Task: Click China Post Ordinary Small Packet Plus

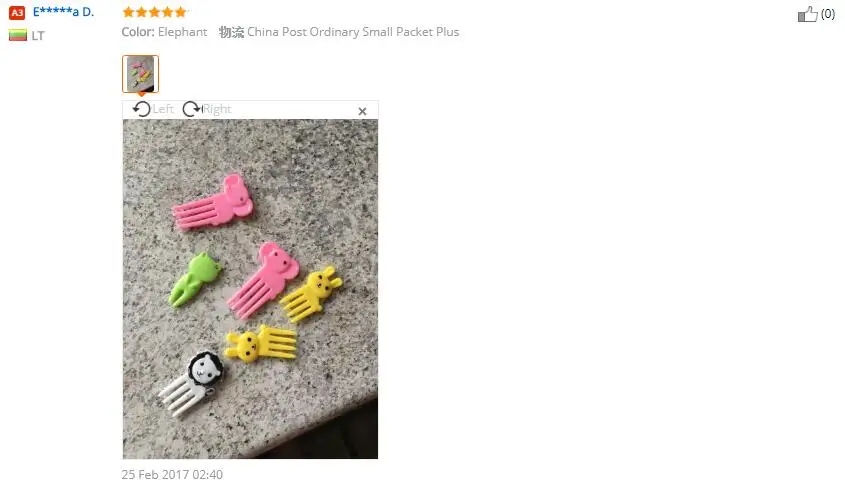Action: (x=353, y=32)
